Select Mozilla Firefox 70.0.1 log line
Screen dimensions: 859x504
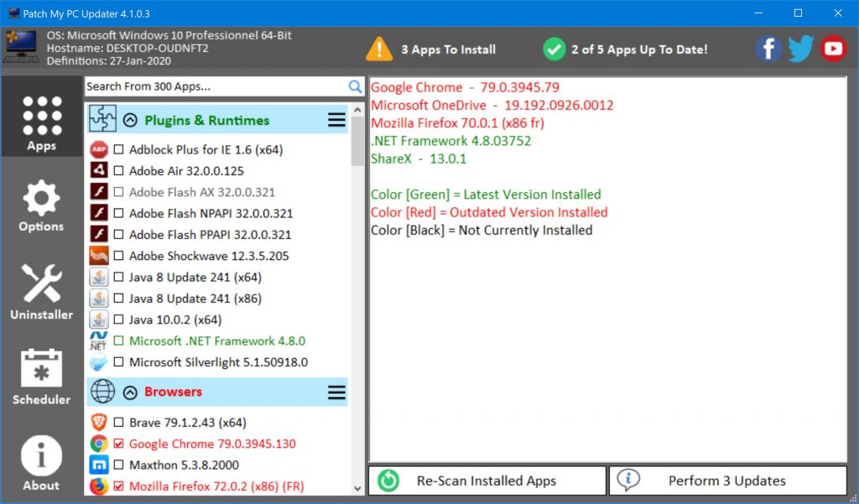(457, 122)
